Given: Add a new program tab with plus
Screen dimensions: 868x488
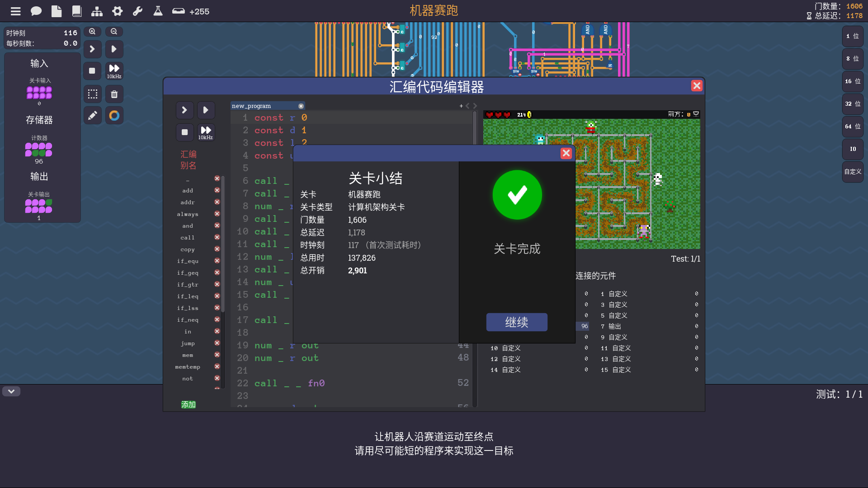Looking at the screenshot, I should click(461, 106).
